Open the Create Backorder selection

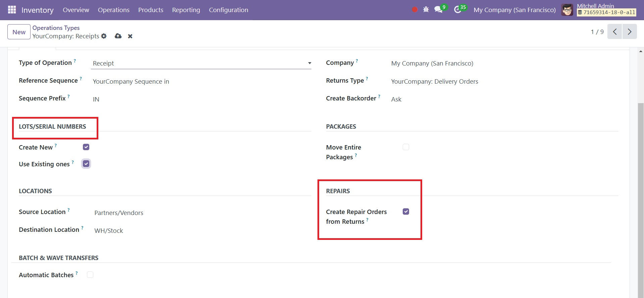pos(504,99)
